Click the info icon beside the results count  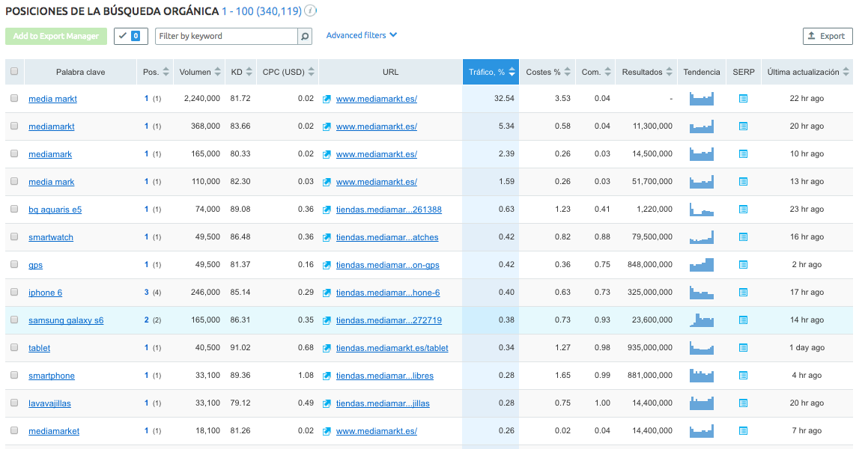pyautogui.click(x=311, y=10)
